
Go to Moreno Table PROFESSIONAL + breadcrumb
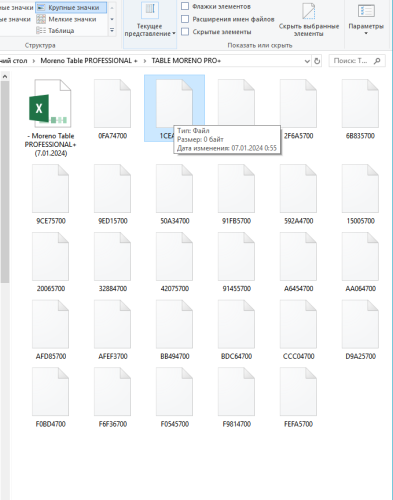point(89,61)
